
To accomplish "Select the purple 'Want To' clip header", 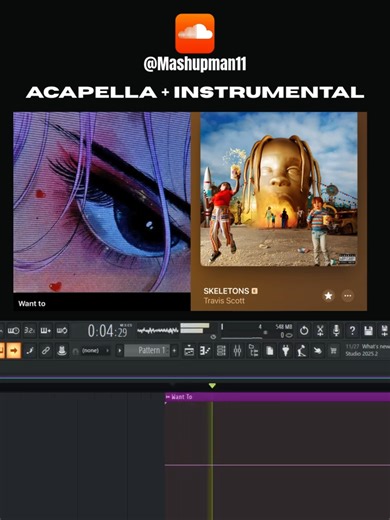I will point(277,397).
